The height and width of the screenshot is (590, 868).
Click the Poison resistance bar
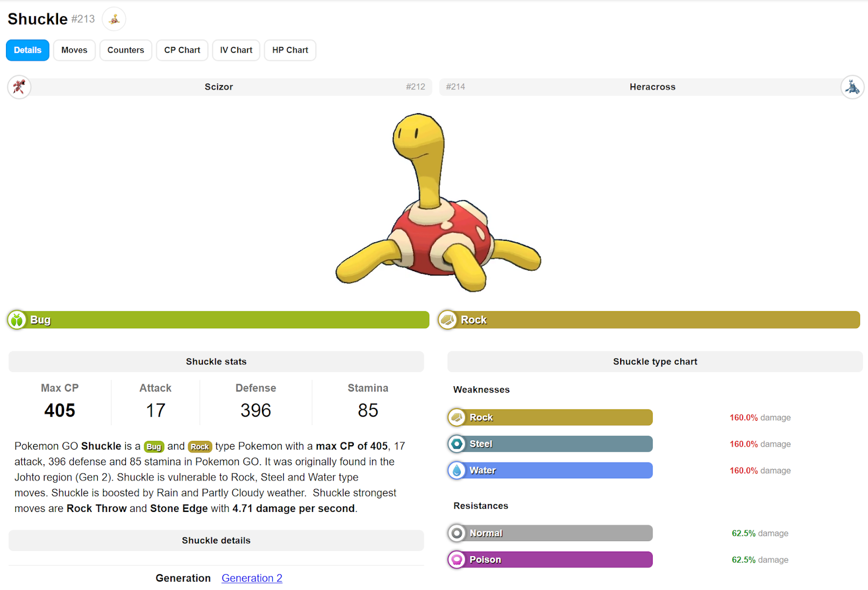(550, 560)
